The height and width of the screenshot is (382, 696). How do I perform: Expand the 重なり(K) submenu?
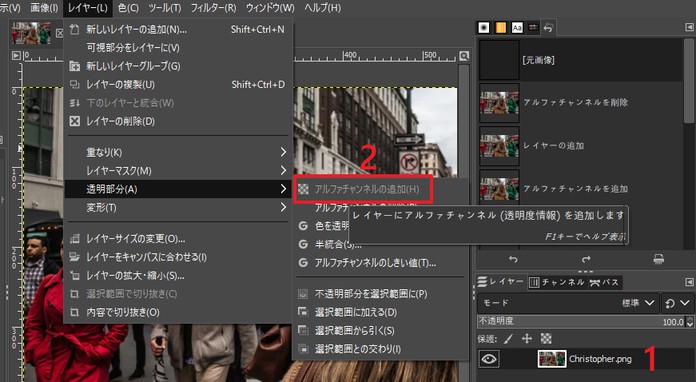point(178,152)
